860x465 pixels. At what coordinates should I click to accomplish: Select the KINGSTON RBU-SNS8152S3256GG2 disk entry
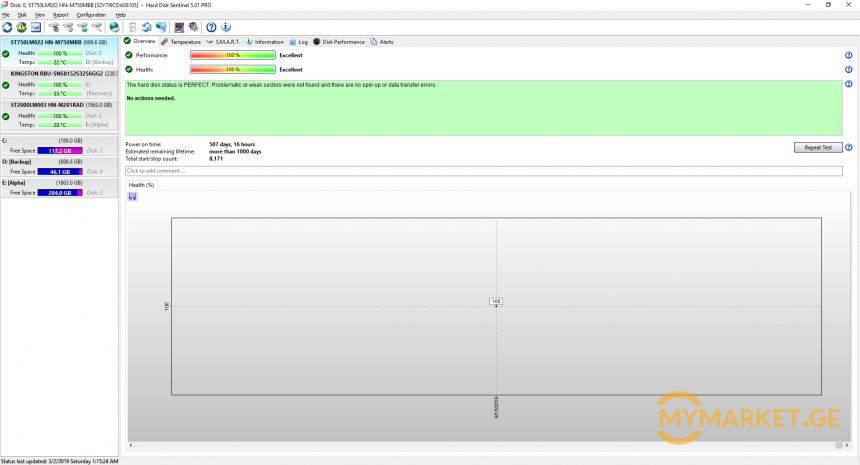[59, 83]
